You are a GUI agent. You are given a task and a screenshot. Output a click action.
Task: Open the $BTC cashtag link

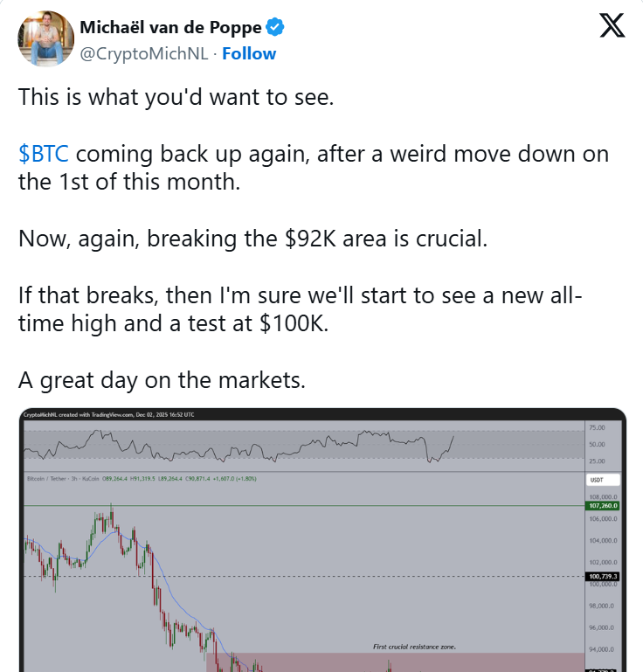click(x=43, y=154)
